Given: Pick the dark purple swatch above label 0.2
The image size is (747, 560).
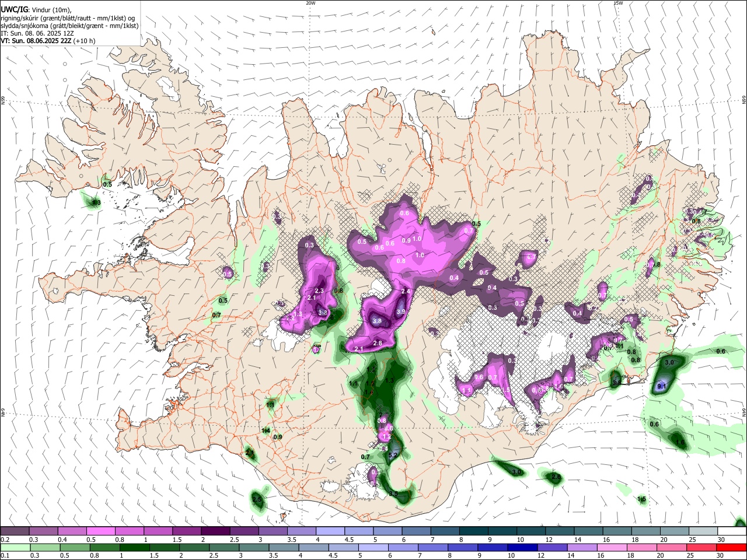Looking at the screenshot, I should 15,531.
